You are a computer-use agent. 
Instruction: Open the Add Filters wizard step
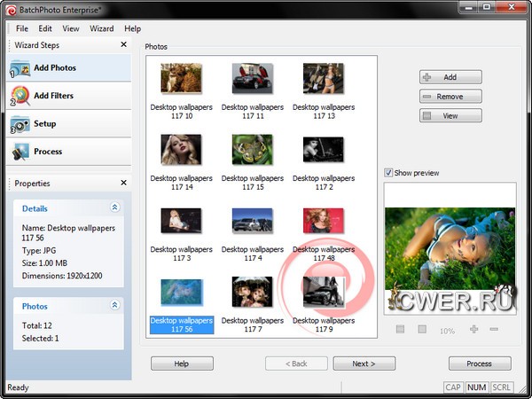68,96
